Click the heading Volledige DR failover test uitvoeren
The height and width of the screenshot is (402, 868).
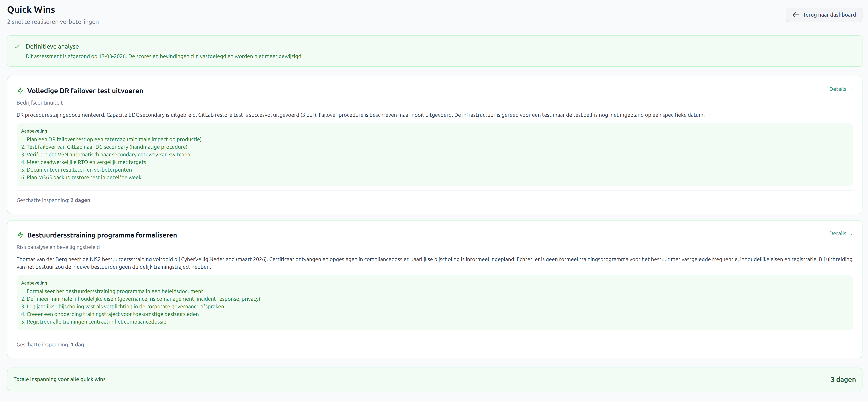85,91
